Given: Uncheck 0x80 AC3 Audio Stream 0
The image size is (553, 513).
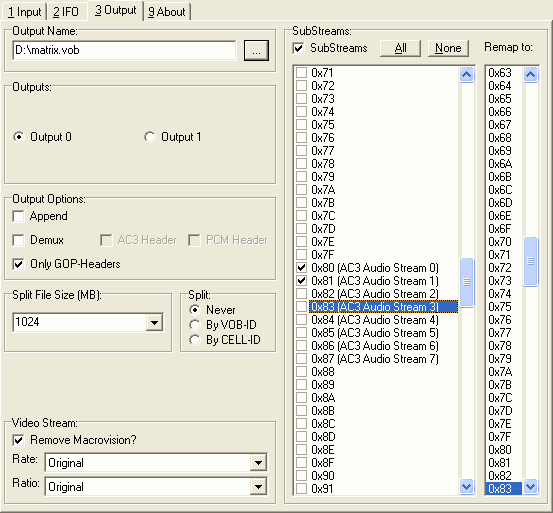Looking at the screenshot, I should click(x=301, y=268).
